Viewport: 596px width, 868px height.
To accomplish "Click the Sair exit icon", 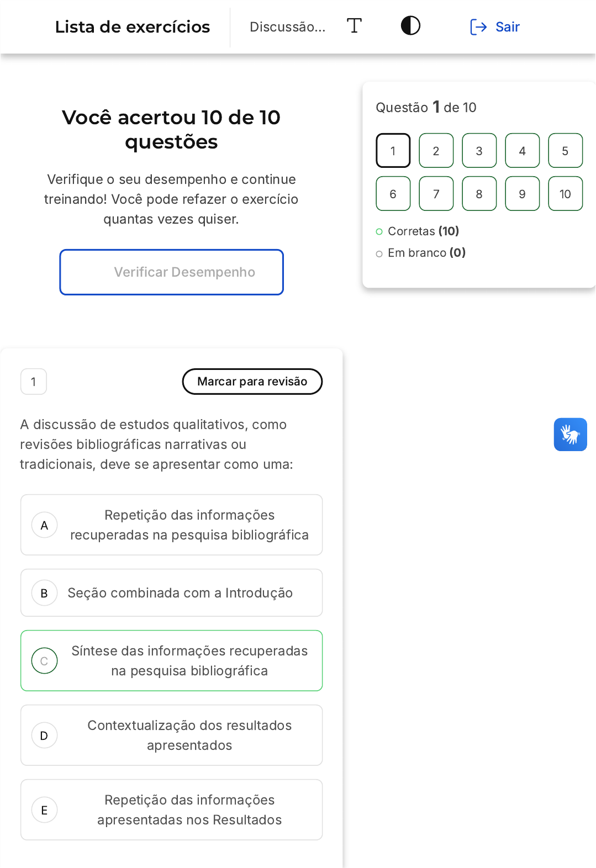I will coord(478,27).
